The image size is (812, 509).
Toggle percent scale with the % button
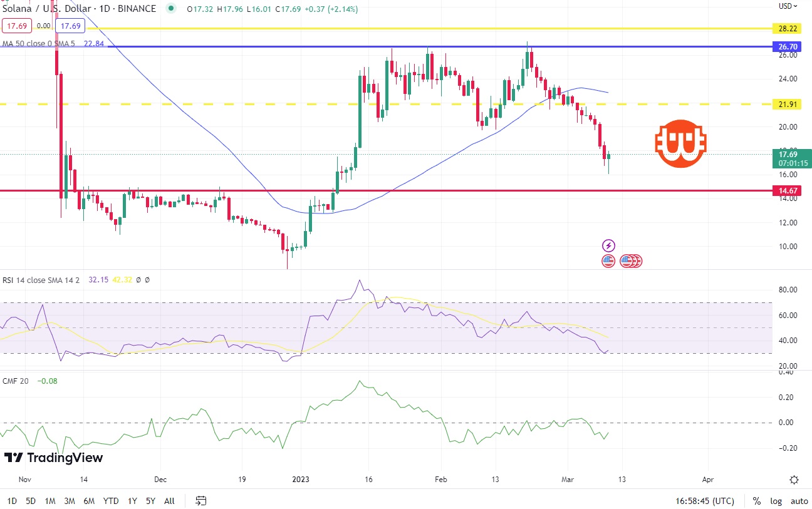tap(757, 501)
